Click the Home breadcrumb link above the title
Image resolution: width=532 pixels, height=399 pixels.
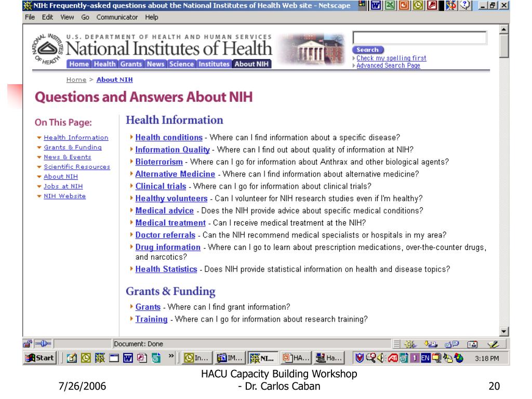pyautogui.click(x=76, y=79)
